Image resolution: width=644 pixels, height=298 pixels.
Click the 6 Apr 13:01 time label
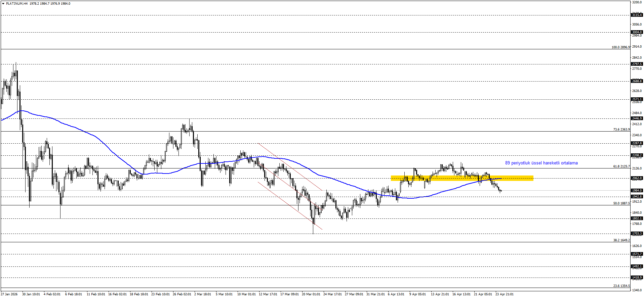click(x=396, y=294)
